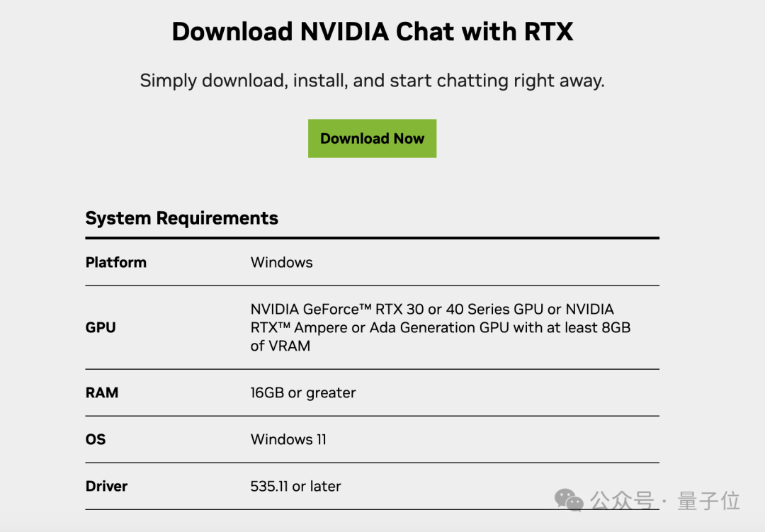Click the thick divider under System Requirements
This screenshot has height=532, width=765.
pyautogui.click(x=373, y=238)
